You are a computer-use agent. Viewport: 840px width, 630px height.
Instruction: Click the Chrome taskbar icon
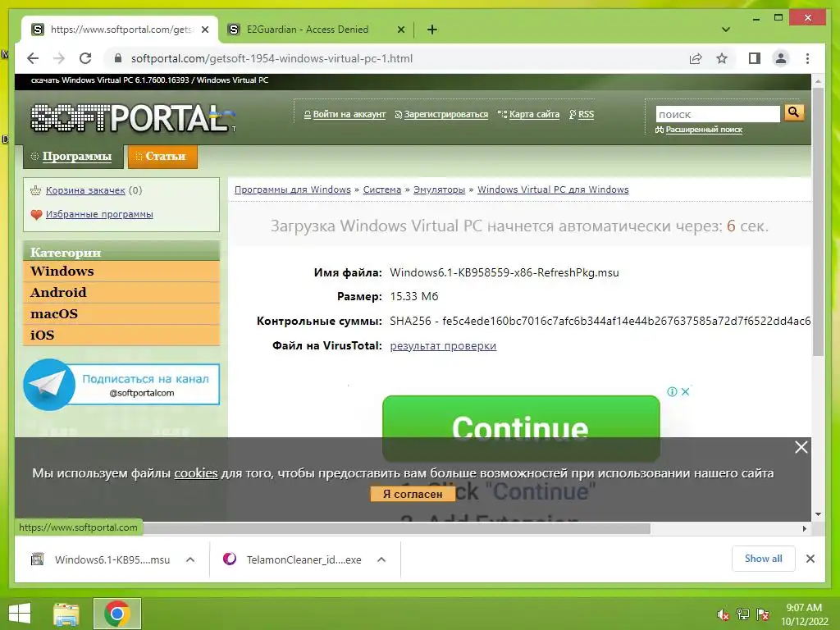click(117, 614)
